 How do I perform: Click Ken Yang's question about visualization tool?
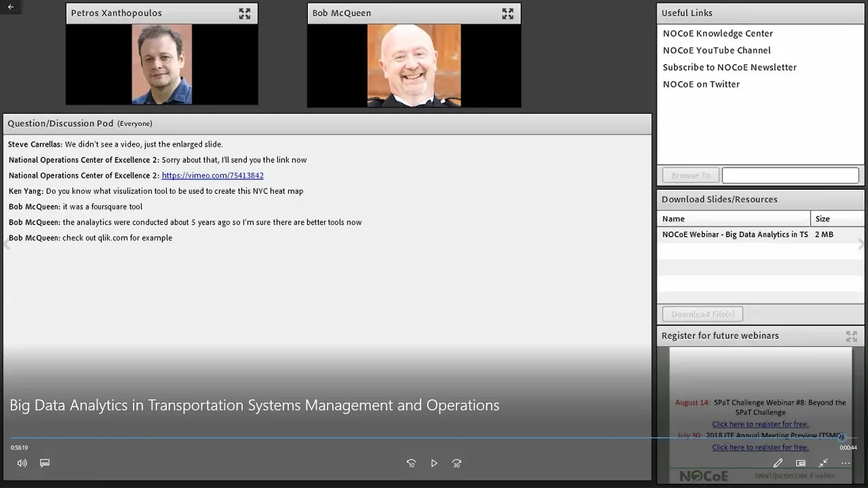pos(156,191)
